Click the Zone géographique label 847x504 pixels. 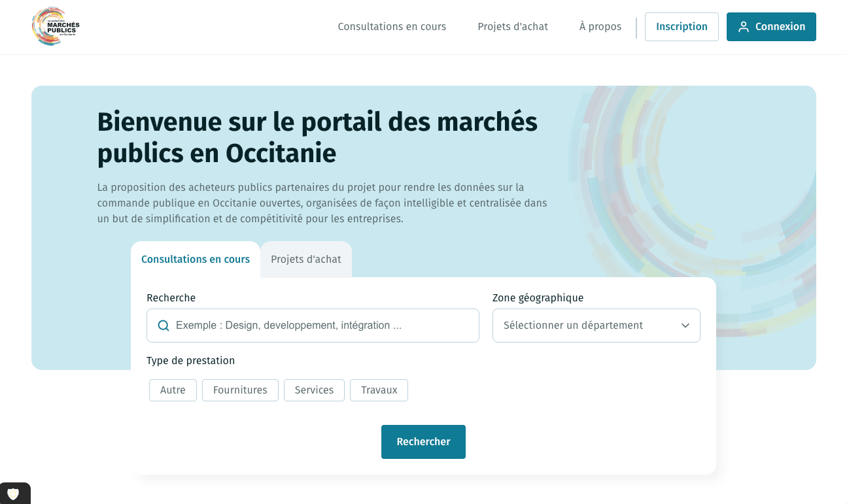click(x=538, y=298)
